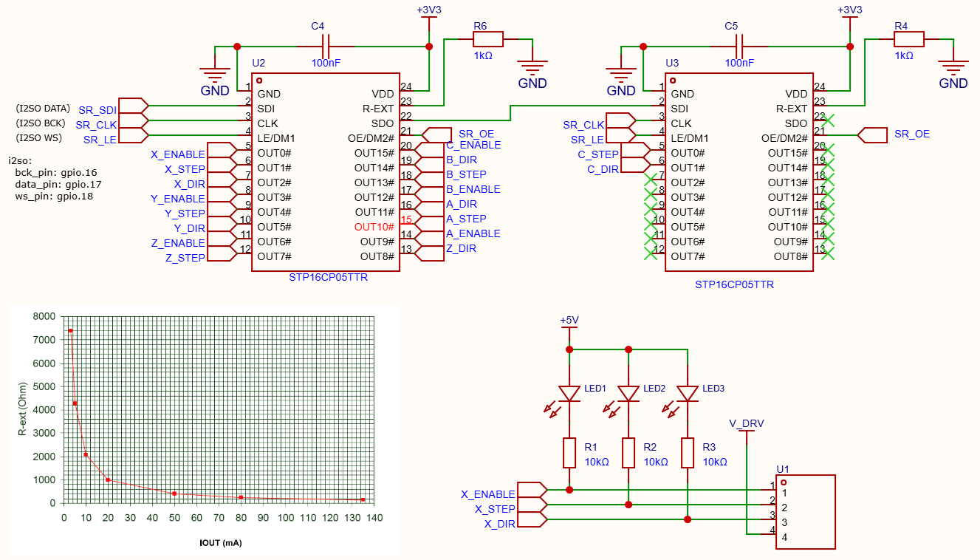Select the U1 connector body
Screen dimensions: 980x560
click(x=806, y=512)
